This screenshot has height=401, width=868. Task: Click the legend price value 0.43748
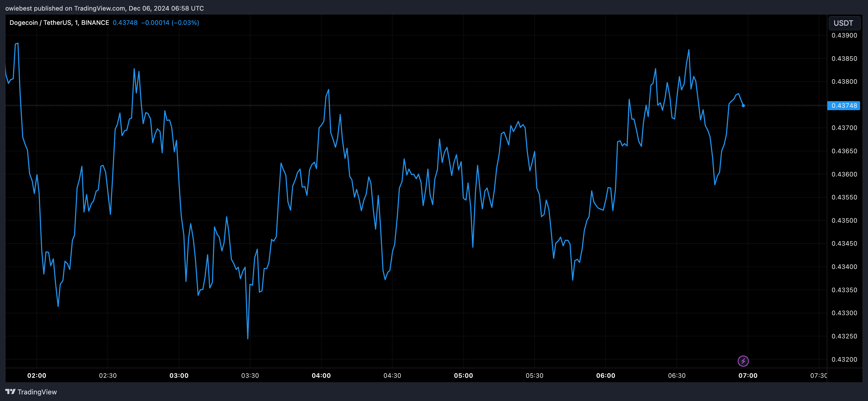pyautogui.click(x=125, y=22)
